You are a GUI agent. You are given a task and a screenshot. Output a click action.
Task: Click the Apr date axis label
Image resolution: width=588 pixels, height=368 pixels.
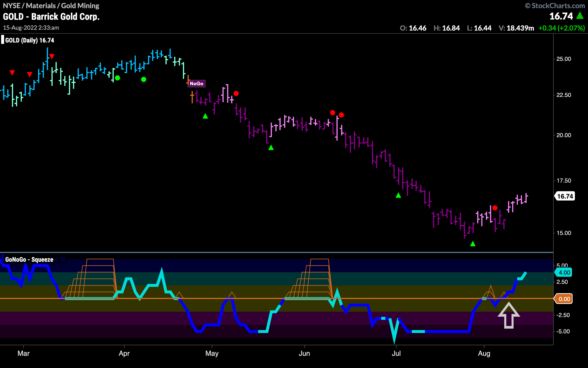(124, 353)
